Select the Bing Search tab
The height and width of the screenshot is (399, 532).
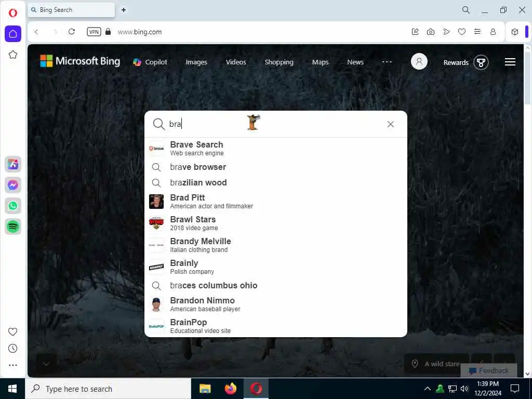[71, 10]
